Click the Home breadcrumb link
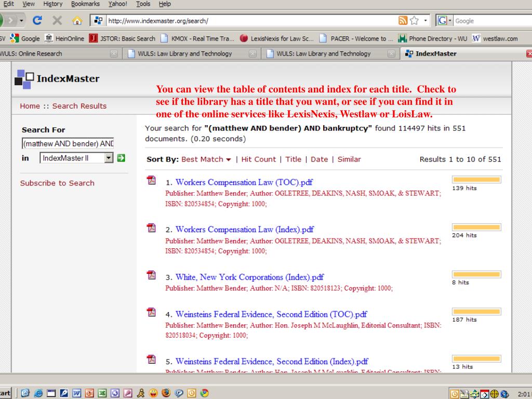Screen dimensions: 532x399 coord(30,106)
